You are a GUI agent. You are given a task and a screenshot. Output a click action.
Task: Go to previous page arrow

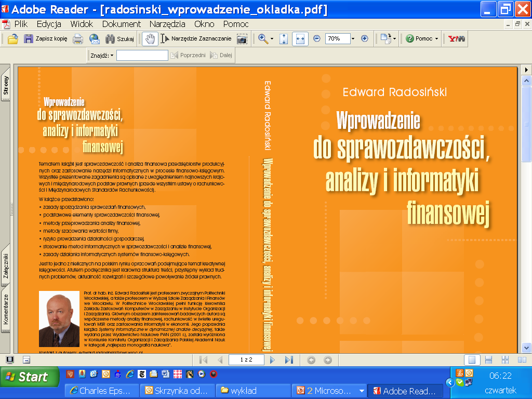(220, 360)
